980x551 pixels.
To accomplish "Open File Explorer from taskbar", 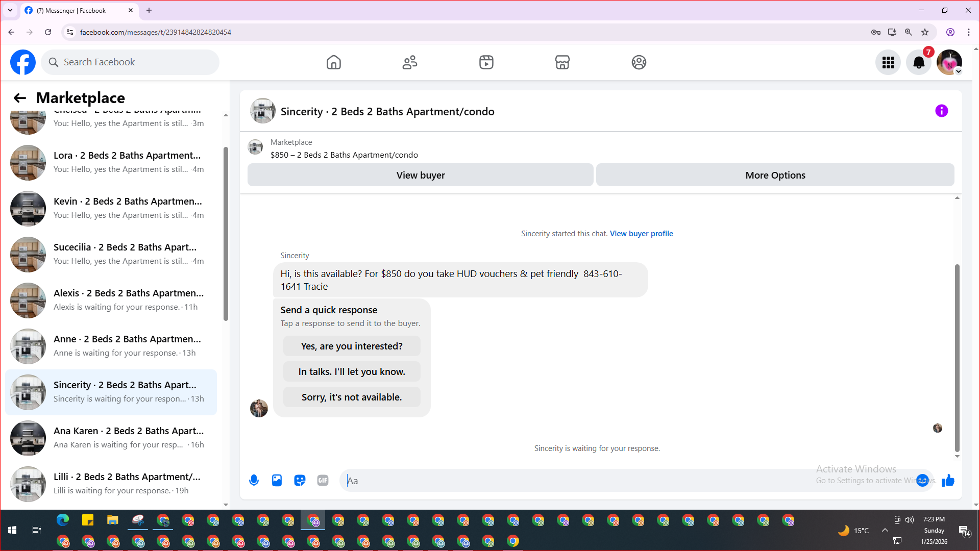I will pyautogui.click(x=113, y=520).
